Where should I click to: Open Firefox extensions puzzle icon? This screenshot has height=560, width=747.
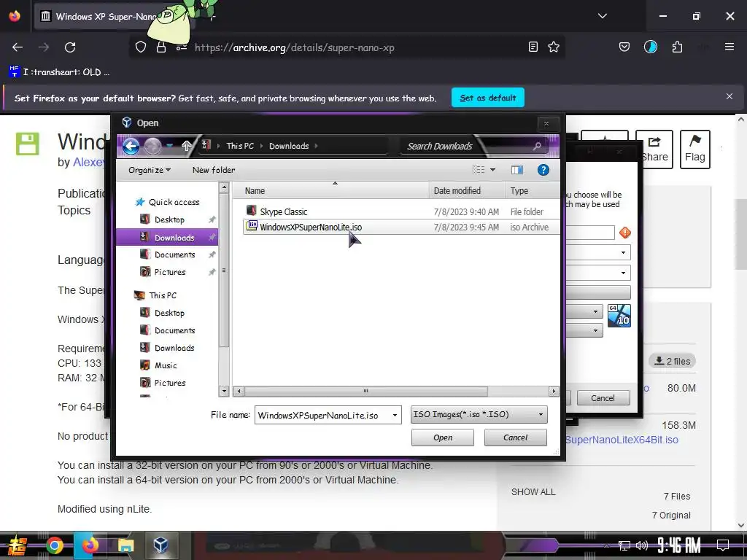coord(677,47)
